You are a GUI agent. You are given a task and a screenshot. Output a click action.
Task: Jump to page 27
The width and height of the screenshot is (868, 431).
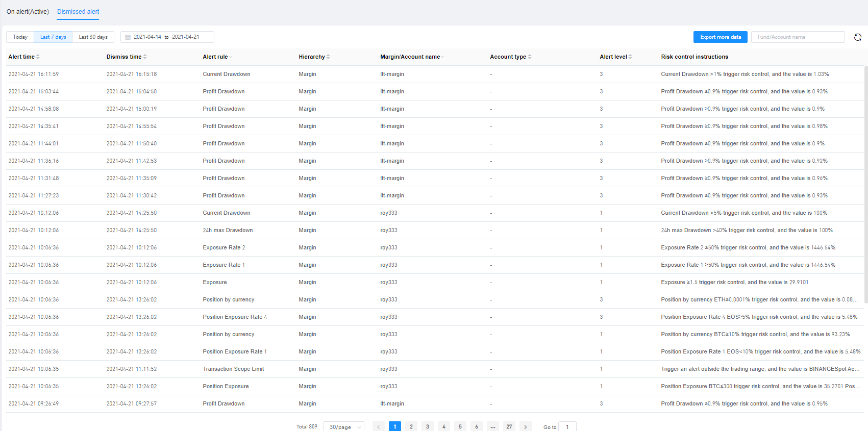[509, 427]
